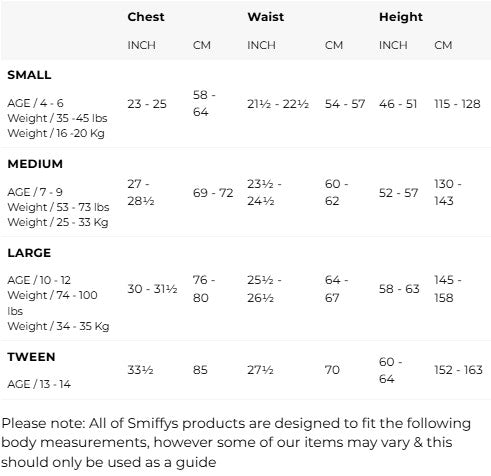
Task: Click the Small waist CM value 54 - 57
Action: tap(345, 104)
